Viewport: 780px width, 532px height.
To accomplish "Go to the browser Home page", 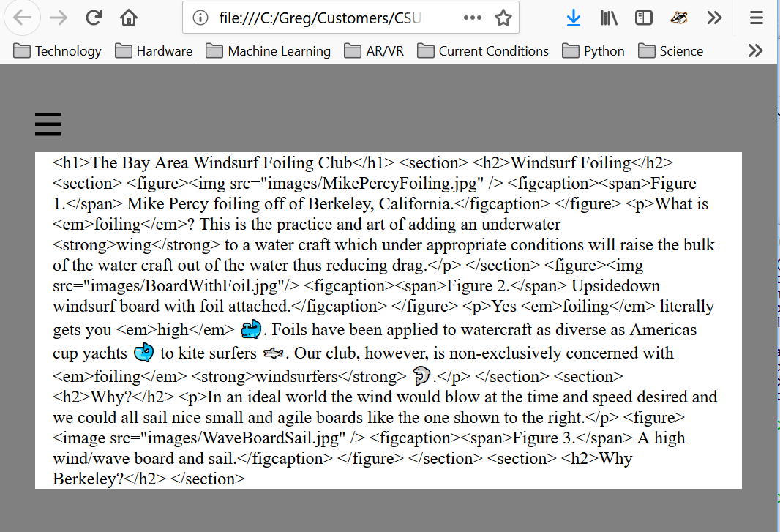I will pos(129,18).
